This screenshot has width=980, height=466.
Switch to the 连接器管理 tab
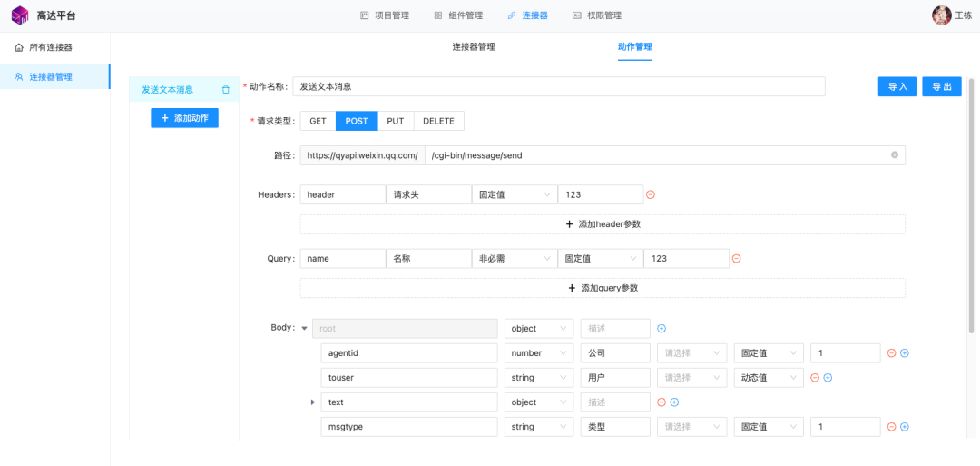click(474, 47)
